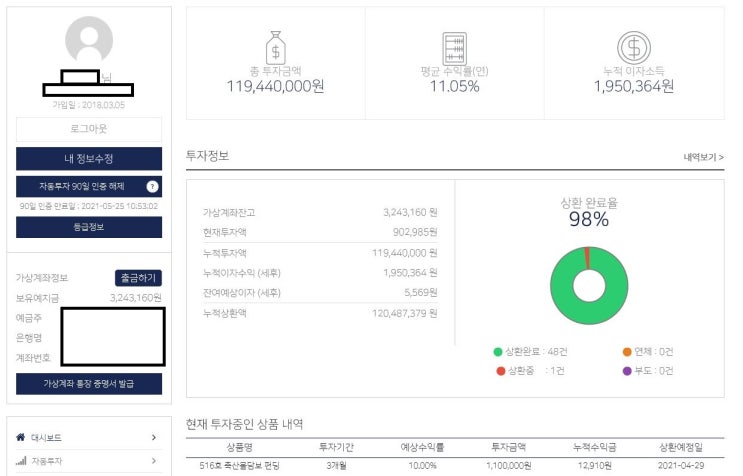Click the 예상수익률 column header
The height and width of the screenshot is (476, 743).
[x=422, y=447]
